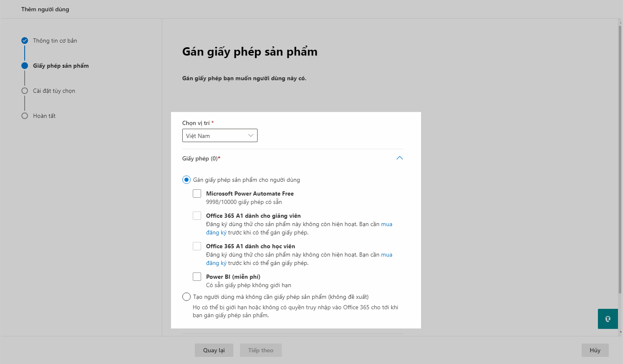Click the Hủy button
This screenshot has width=623, height=364.
coord(595,350)
